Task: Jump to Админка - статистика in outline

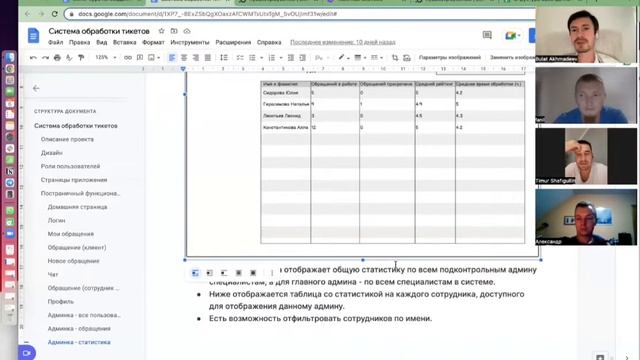Action: coord(79,342)
